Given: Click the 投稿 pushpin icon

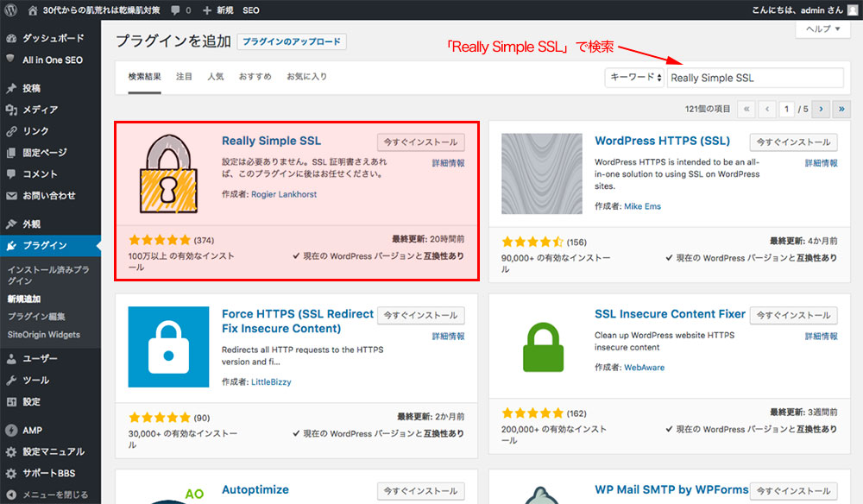Looking at the screenshot, I should tap(11, 88).
